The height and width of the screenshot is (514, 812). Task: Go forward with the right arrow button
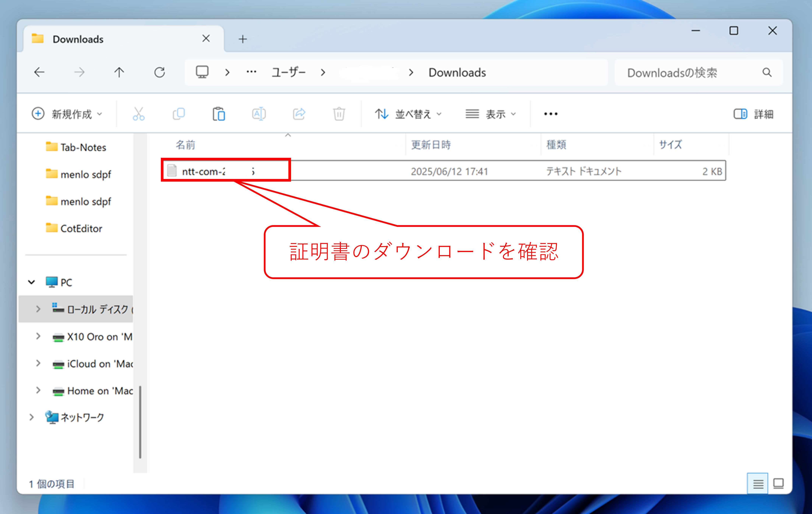[x=79, y=72]
